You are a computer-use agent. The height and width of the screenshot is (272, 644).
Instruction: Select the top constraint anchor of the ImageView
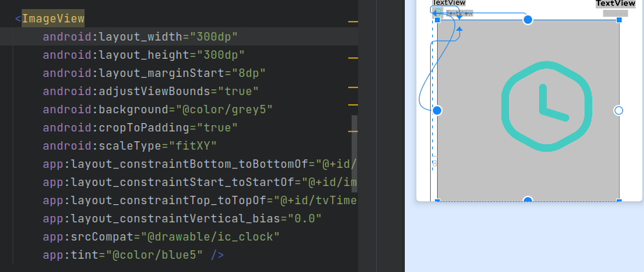[528, 20]
